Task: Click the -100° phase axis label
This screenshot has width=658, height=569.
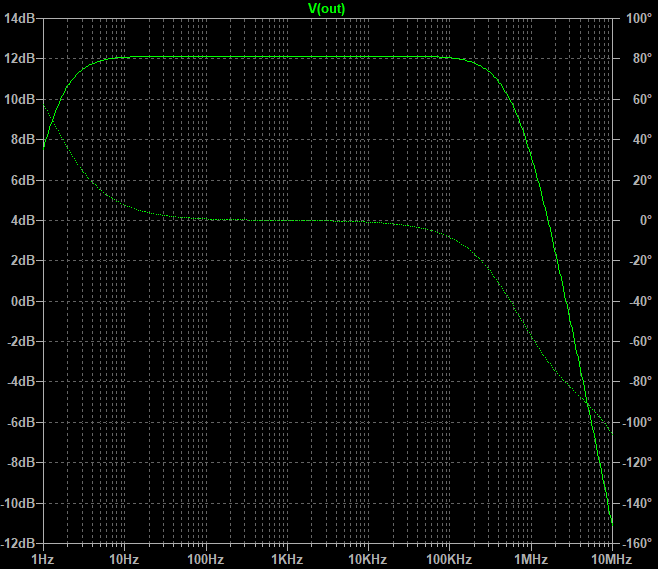Action: (637, 422)
